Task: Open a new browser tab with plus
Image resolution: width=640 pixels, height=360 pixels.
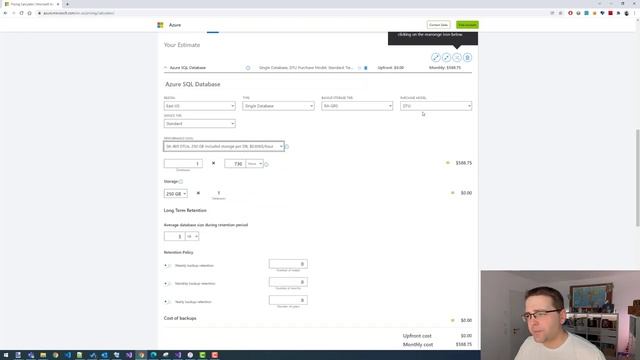Action: [x=67, y=4]
